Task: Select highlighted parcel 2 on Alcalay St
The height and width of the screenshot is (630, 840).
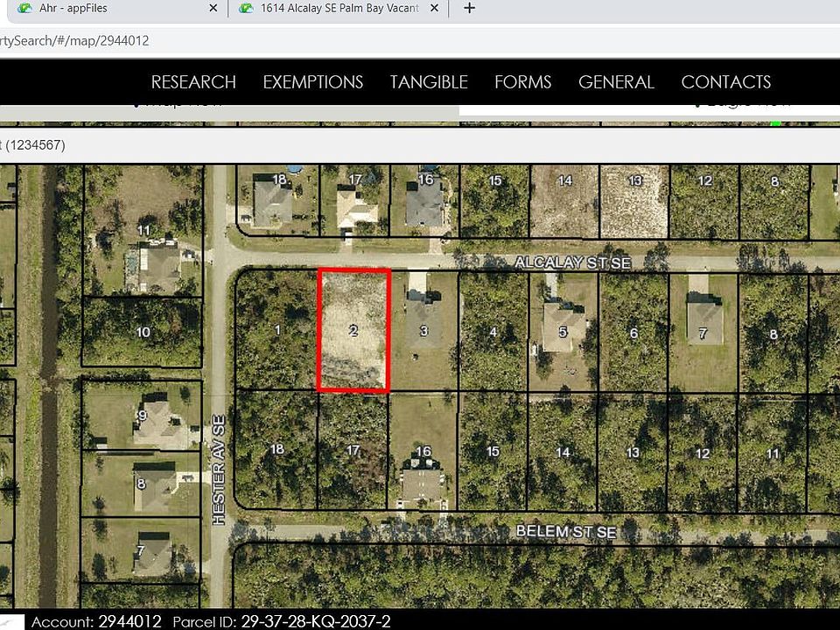Action: pyautogui.click(x=353, y=331)
